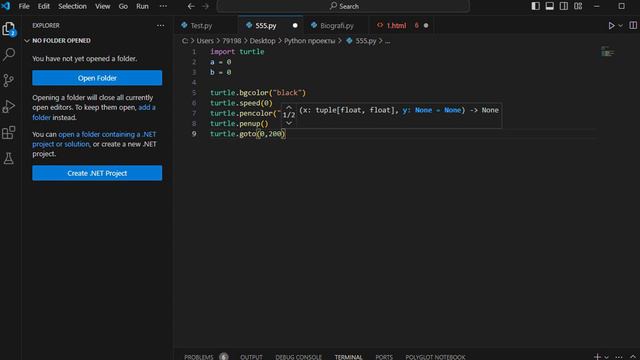Open the View menu
The width and height of the screenshot is (640, 360).
(102, 6)
